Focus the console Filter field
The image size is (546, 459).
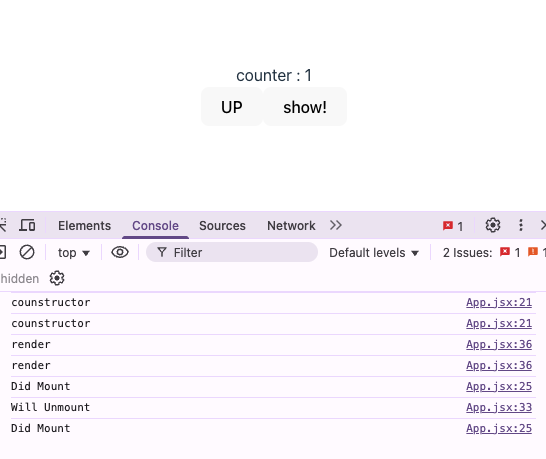pos(232,252)
